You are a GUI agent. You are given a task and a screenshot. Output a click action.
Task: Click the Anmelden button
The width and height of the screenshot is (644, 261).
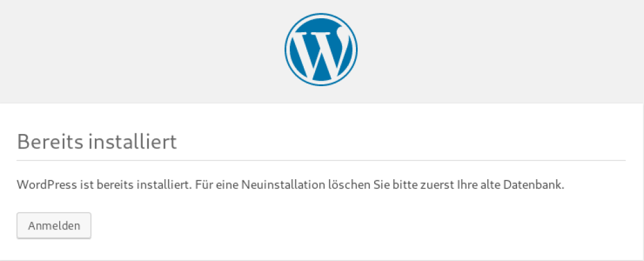[54, 225]
